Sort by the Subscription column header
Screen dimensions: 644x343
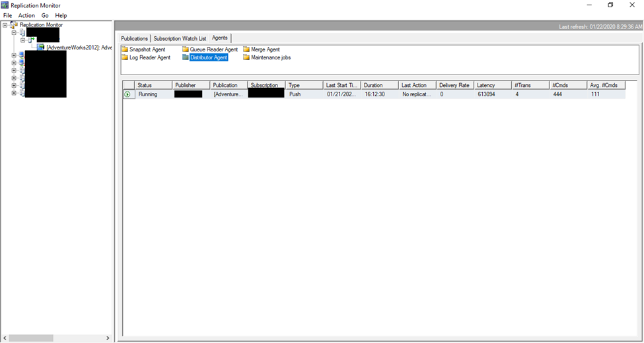(267, 85)
